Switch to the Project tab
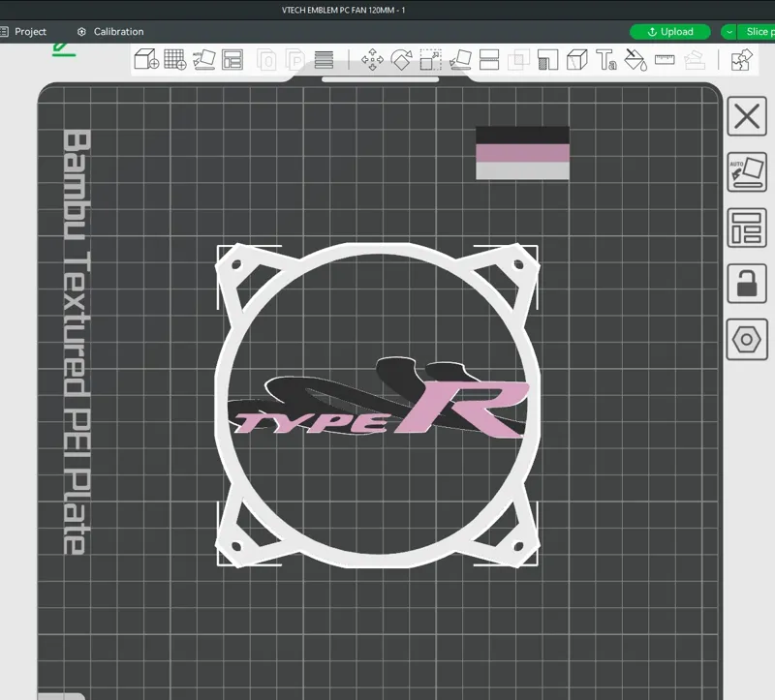Viewport: 775px width, 700px height. (23, 32)
